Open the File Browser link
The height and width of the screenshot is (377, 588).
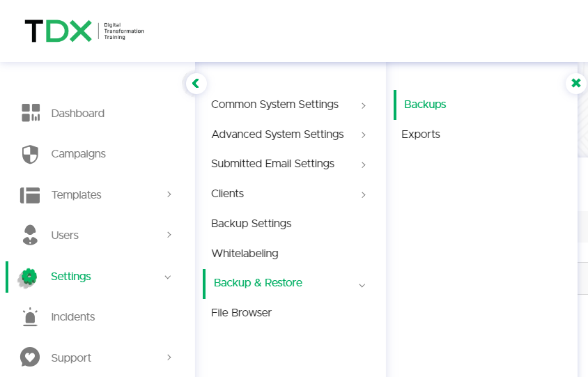click(x=241, y=312)
